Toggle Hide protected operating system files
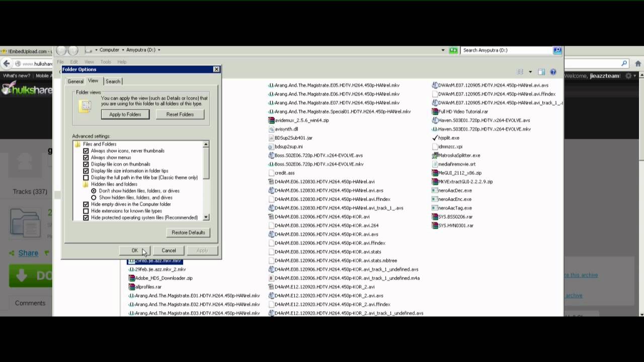Screen dimensions: 644x362 (86, 218)
